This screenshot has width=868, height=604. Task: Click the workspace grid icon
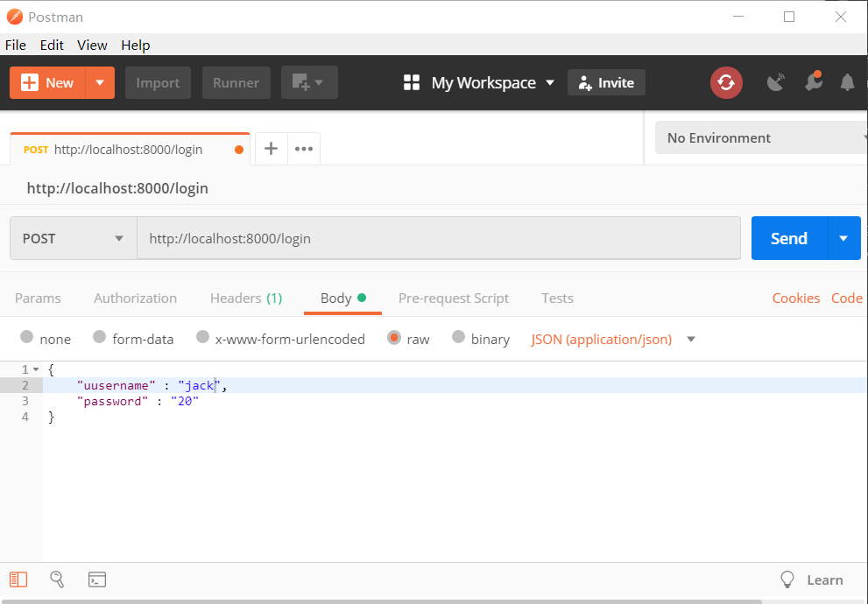pos(412,83)
